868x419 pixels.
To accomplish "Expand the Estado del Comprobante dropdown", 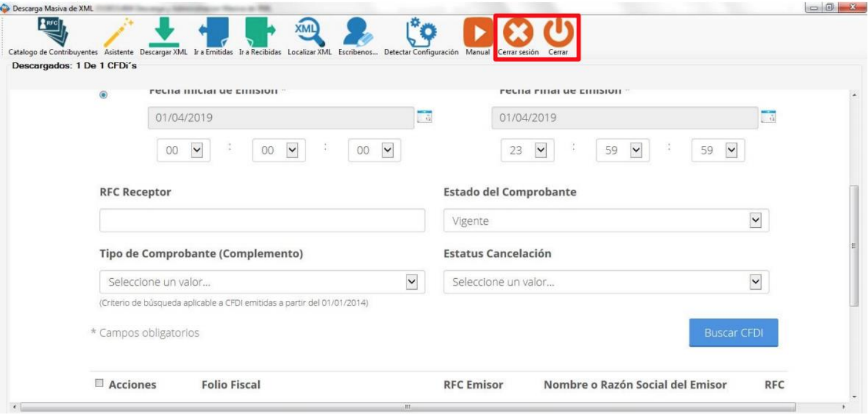I will 755,221.
